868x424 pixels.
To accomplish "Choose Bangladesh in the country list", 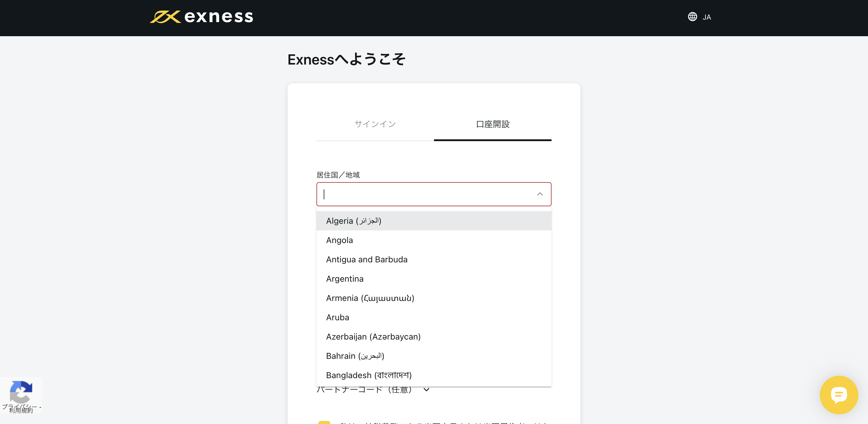I will (x=434, y=375).
